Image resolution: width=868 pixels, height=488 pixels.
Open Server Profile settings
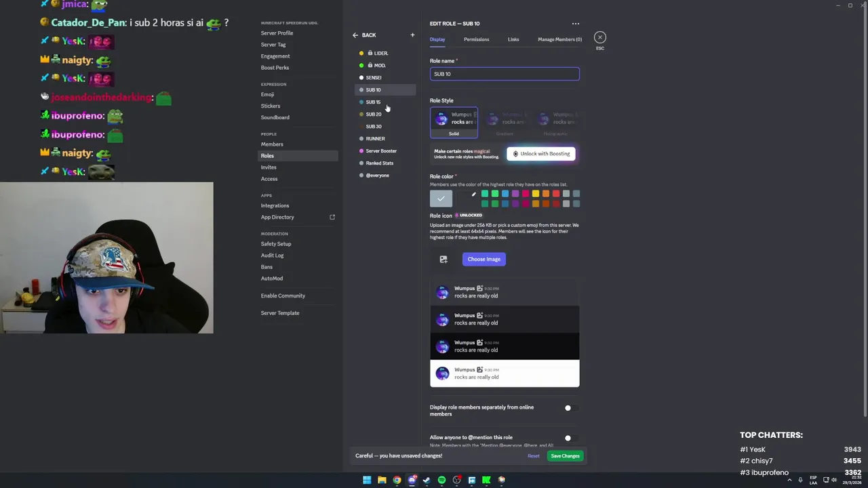(277, 33)
